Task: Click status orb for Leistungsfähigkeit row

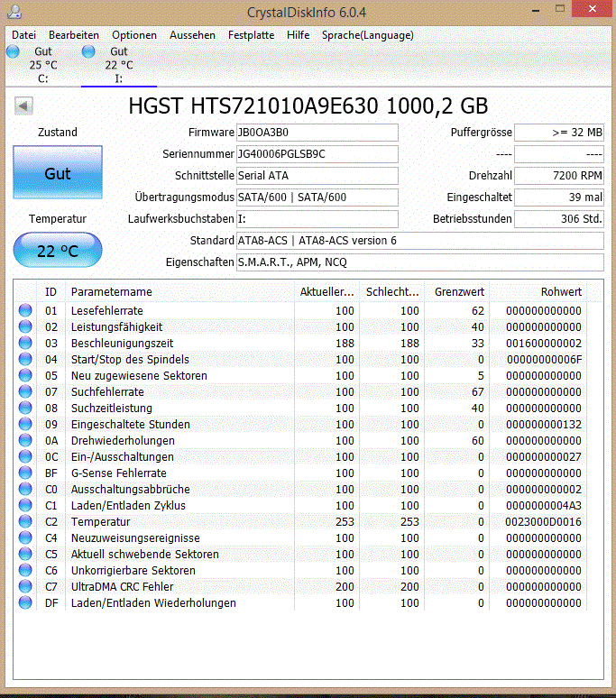Action: 25,326
